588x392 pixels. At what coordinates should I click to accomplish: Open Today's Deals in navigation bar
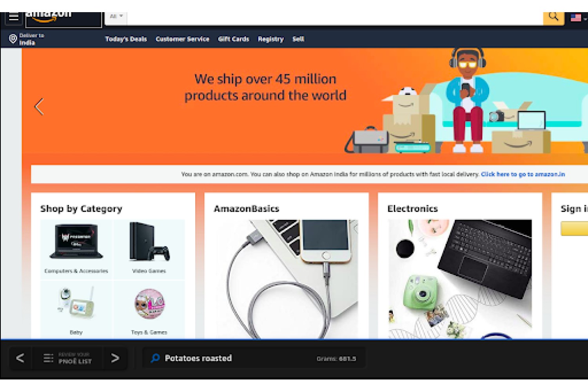pos(126,39)
